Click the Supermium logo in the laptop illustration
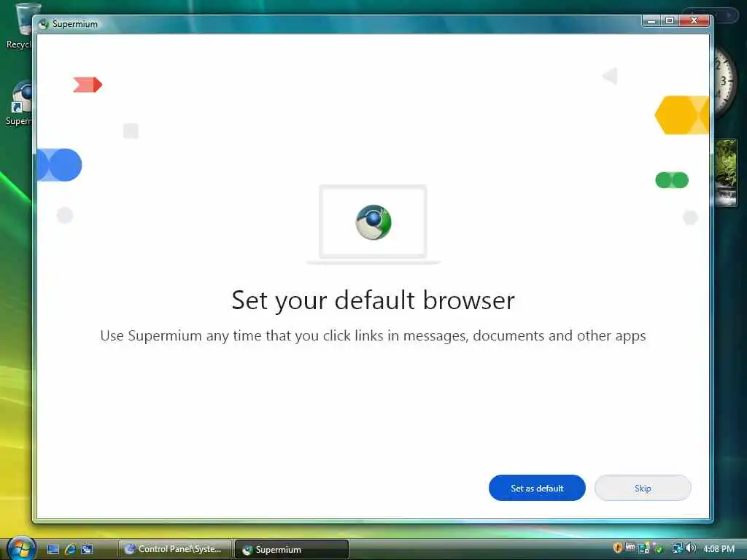This screenshot has width=747, height=560. (x=373, y=222)
